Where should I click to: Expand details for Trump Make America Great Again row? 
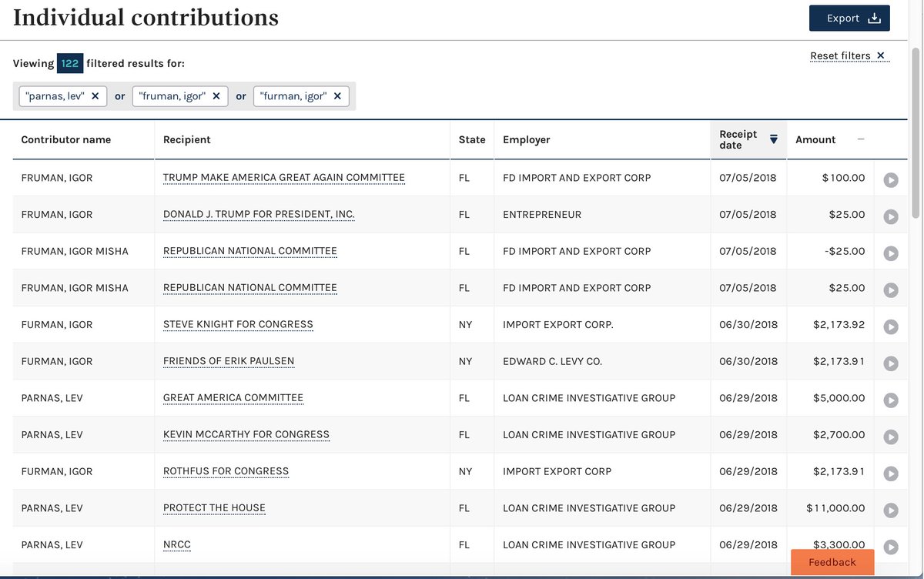[891, 180]
